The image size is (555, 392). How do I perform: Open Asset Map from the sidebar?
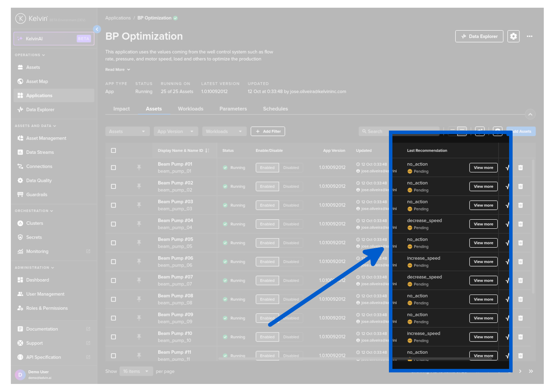pos(37,82)
